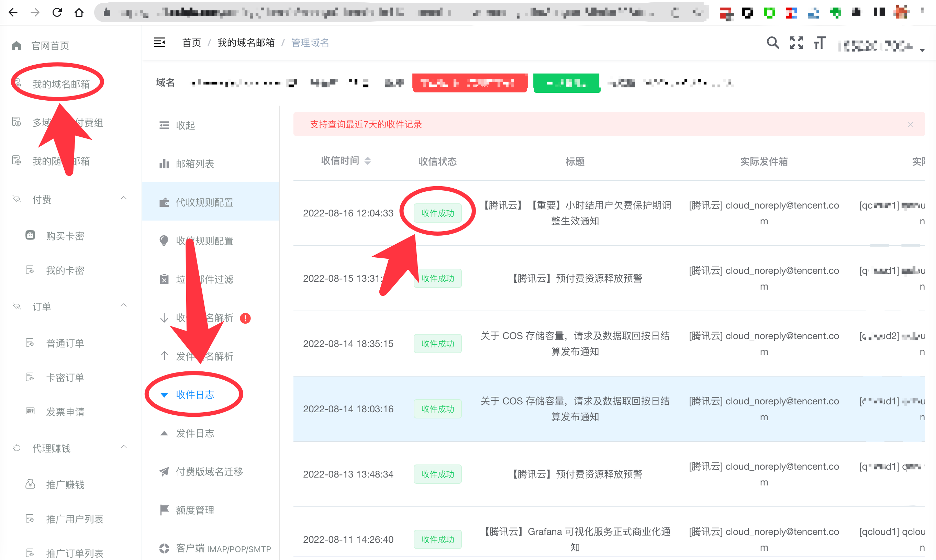The width and height of the screenshot is (936, 560).
Task: Click the red button beside the domain name
Action: tap(470, 83)
